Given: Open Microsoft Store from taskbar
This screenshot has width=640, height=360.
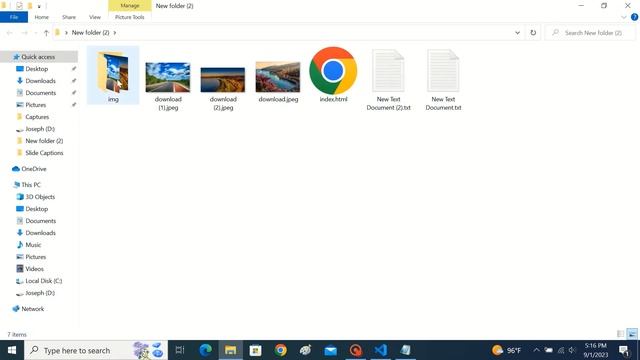Looking at the screenshot, I should point(256,350).
